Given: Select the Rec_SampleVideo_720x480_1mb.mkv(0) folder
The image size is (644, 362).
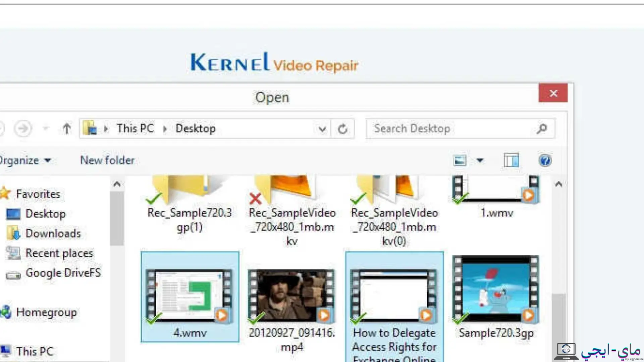Looking at the screenshot, I should [394, 211].
